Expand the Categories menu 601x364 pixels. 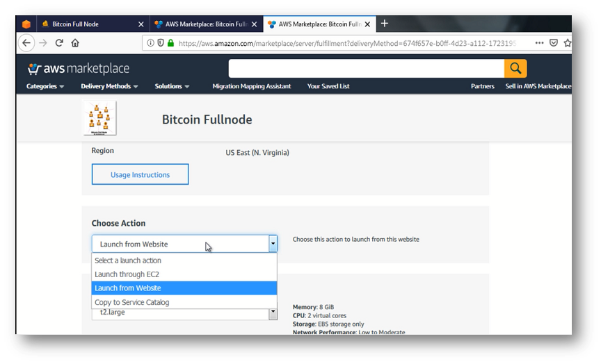tap(45, 86)
